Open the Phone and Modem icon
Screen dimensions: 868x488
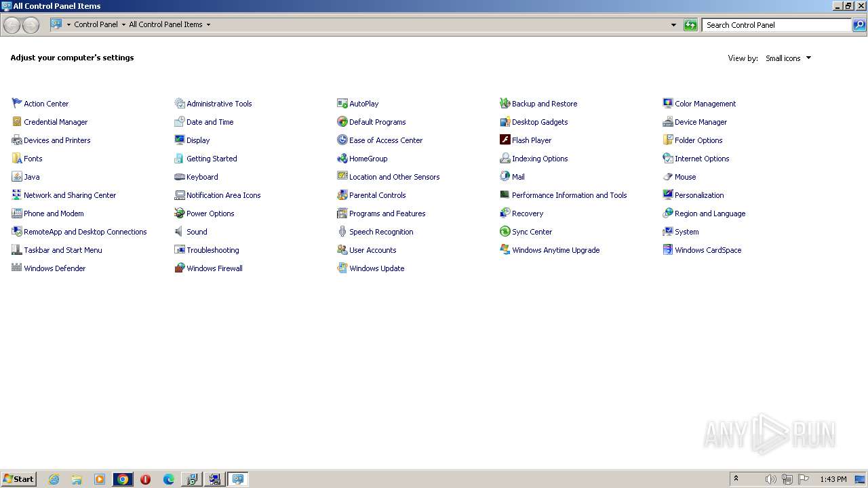pos(17,213)
